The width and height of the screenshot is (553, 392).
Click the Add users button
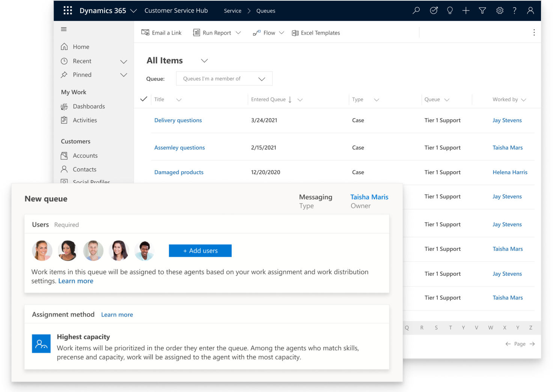pos(200,251)
